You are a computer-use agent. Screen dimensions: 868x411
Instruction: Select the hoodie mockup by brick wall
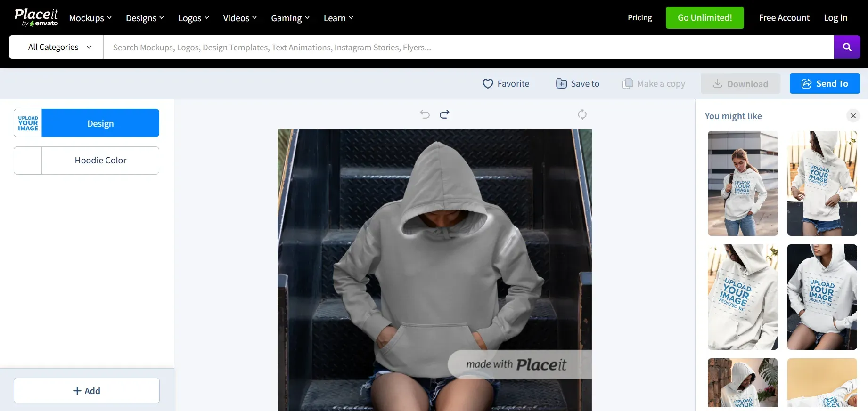[743, 383]
